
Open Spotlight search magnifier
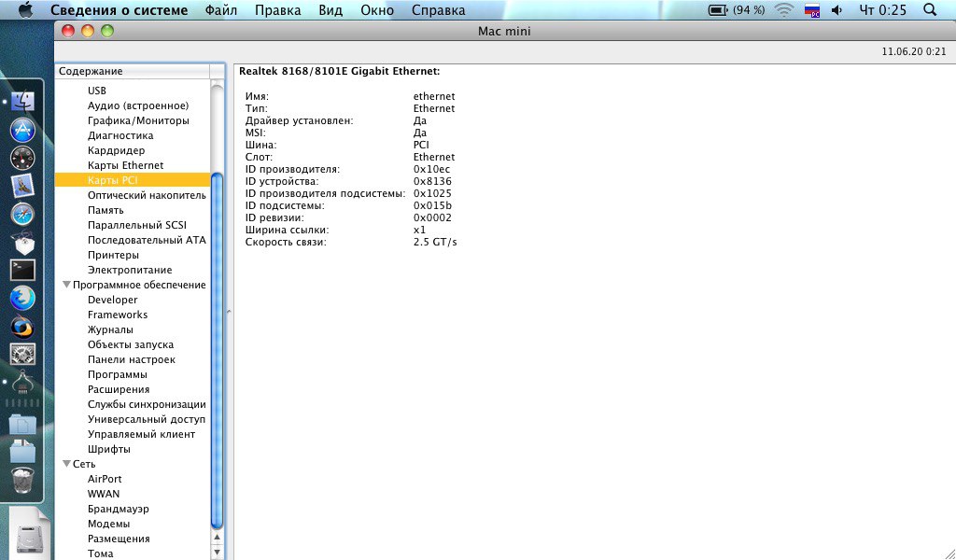930,9
